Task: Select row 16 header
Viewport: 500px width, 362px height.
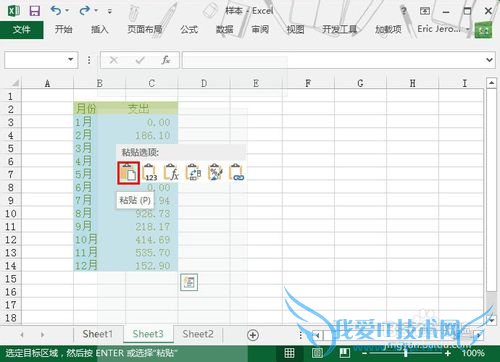Action: 11,292
